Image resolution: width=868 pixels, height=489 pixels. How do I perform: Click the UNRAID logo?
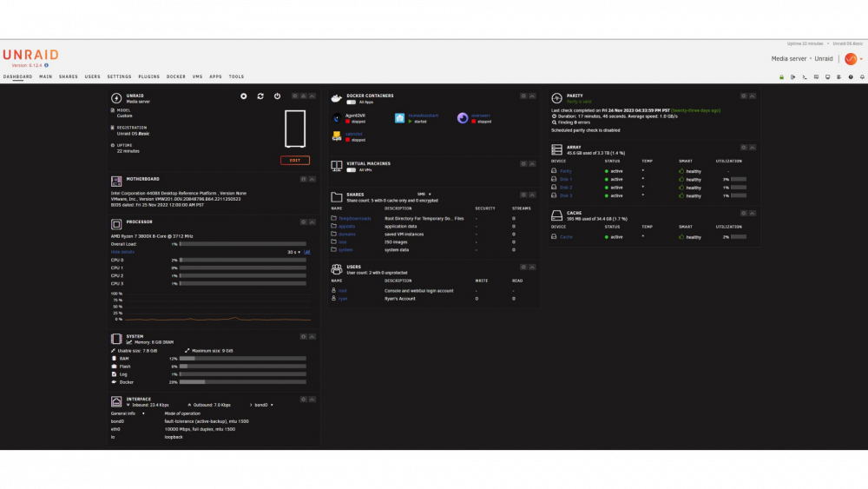[31, 55]
